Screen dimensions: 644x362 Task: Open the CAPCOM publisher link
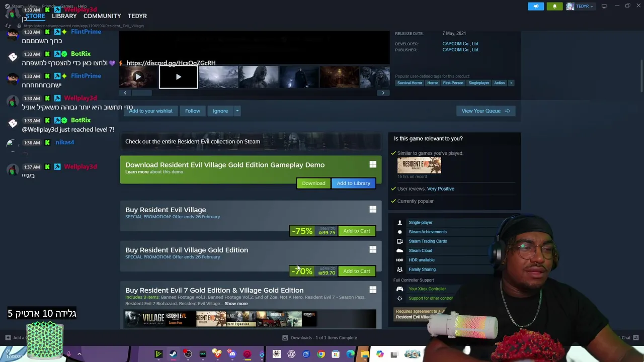[460, 50]
